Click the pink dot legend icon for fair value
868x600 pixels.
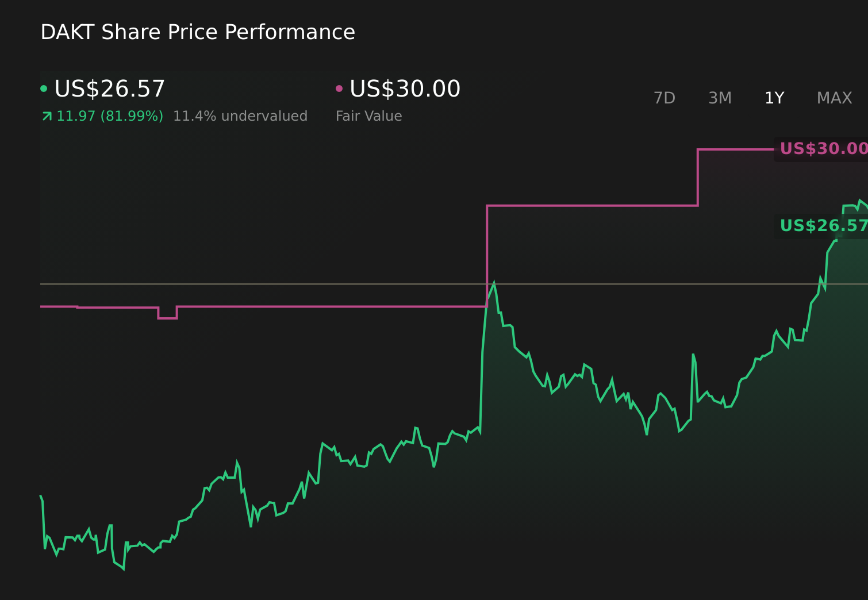(340, 88)
